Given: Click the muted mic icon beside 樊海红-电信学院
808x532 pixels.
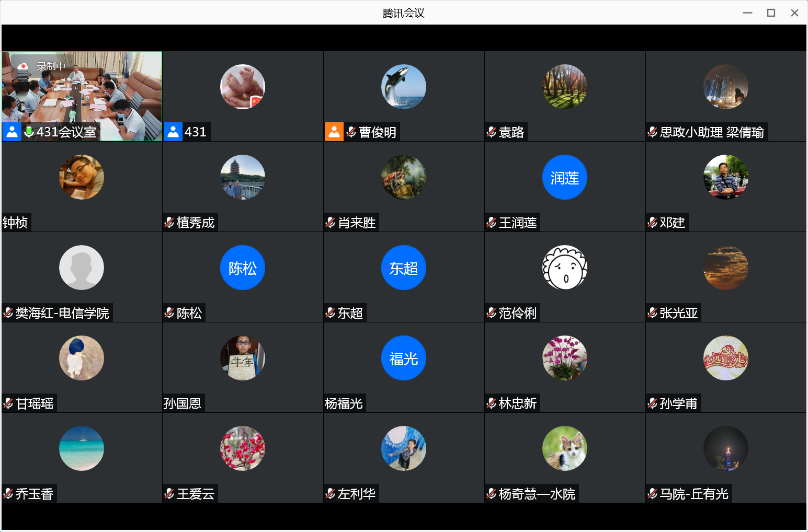Looking at the screenshot, I should pos(8,313).
